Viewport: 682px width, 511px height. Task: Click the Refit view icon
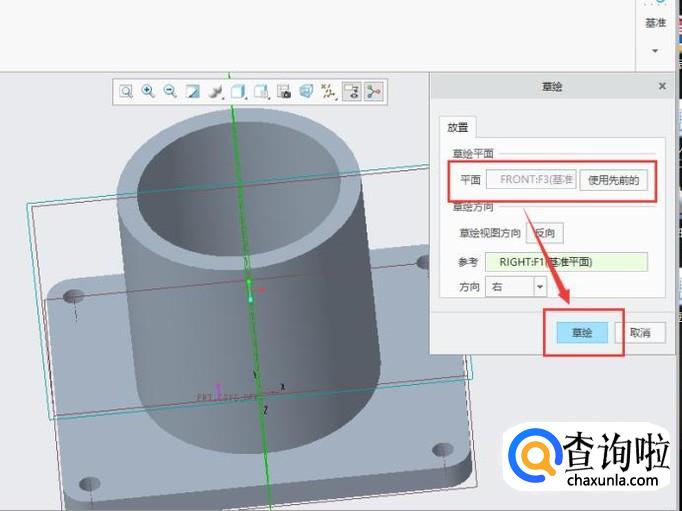127,92
